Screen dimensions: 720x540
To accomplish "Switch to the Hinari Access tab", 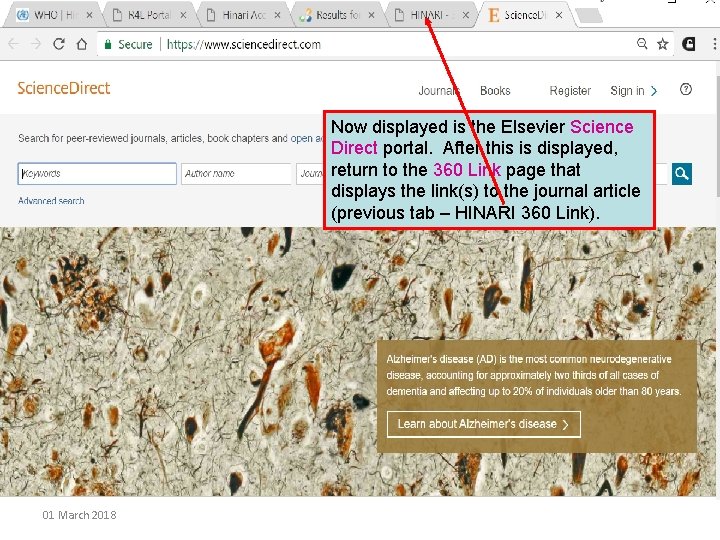I will [241, 15].
